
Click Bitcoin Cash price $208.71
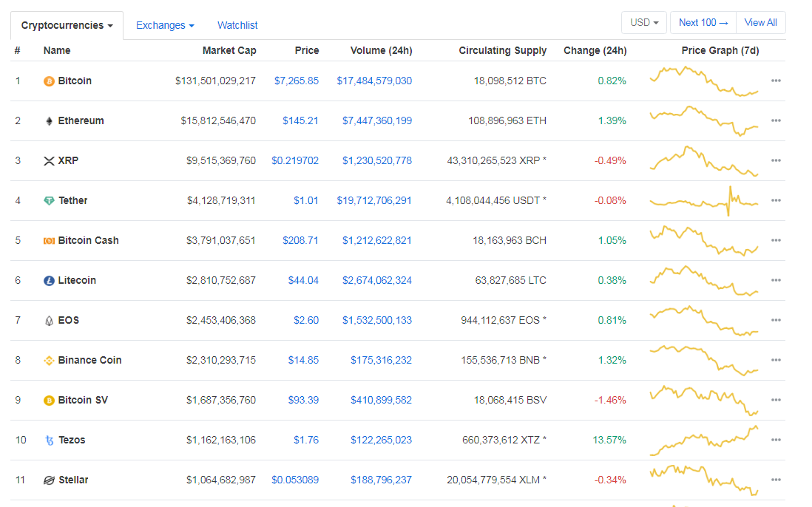[300, 240]
